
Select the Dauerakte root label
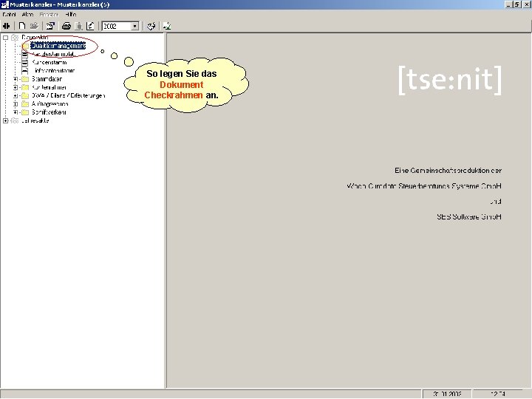coord(35,38)
